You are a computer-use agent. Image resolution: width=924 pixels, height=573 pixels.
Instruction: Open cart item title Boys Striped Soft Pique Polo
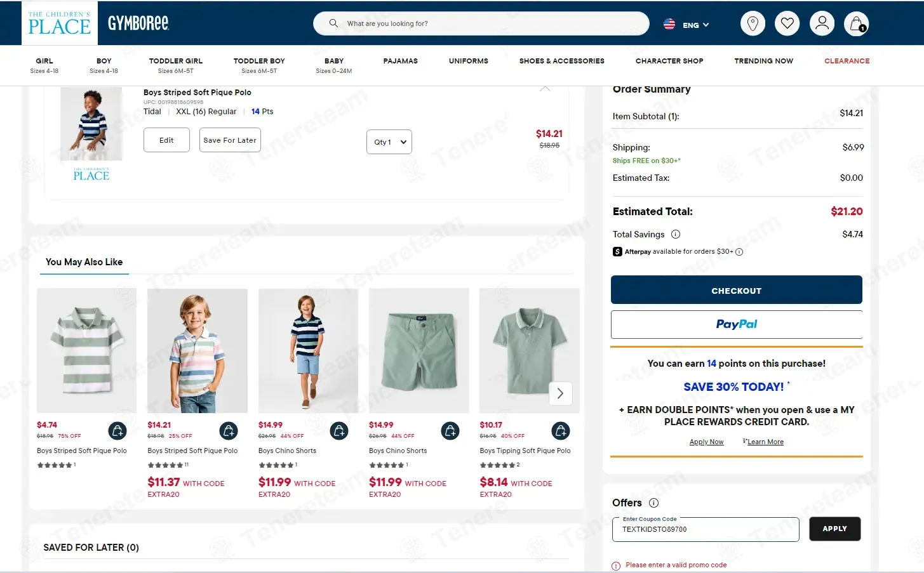pyautogui.click(x=198, y=92)
